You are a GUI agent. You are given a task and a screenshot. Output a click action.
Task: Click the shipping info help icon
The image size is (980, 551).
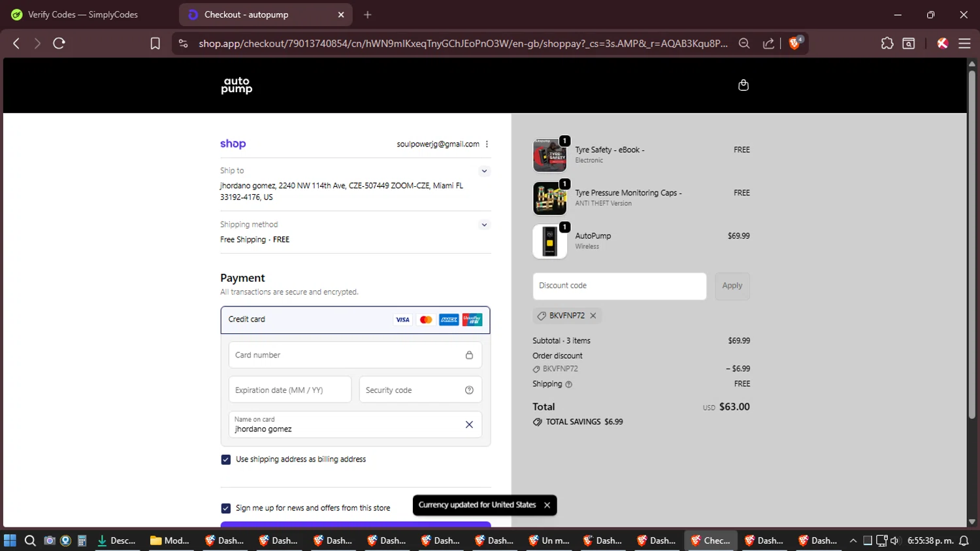(x=568, y=384)
